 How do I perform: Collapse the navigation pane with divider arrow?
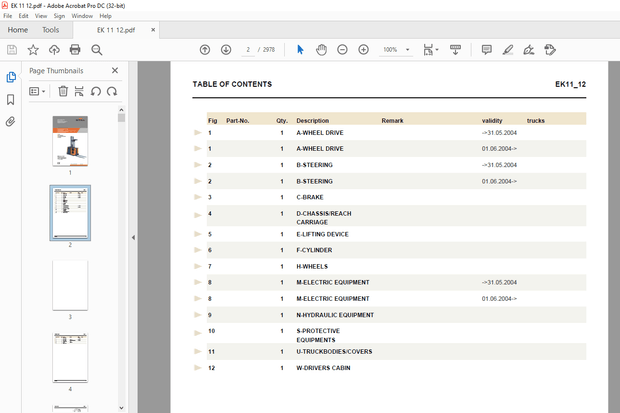[133, 237]
